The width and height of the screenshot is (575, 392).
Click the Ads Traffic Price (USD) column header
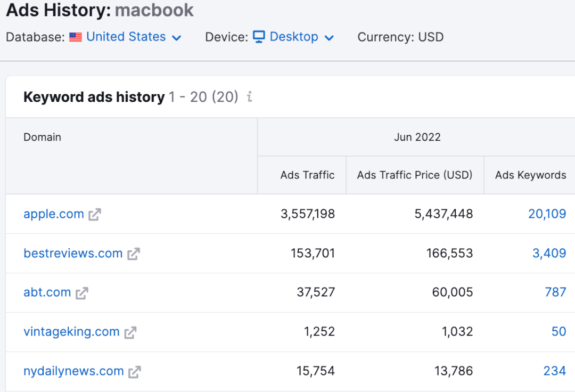(415, 175)
